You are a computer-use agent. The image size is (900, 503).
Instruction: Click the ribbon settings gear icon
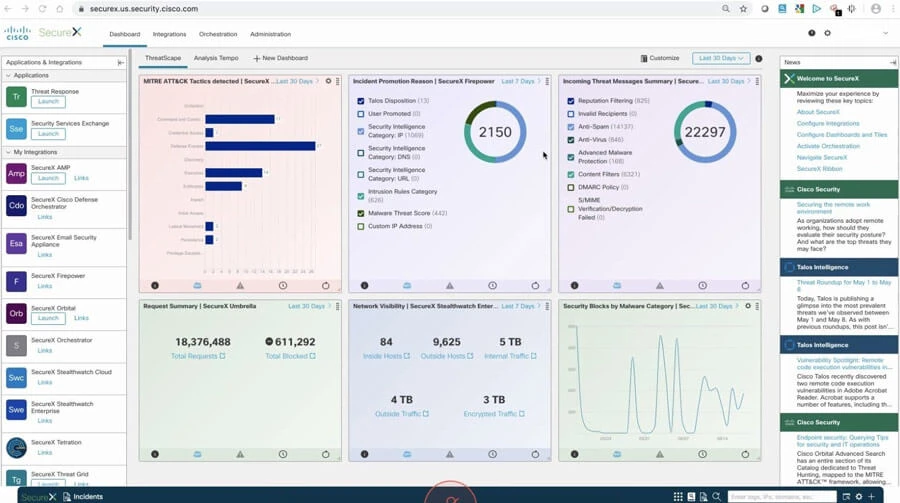point(859,497)
